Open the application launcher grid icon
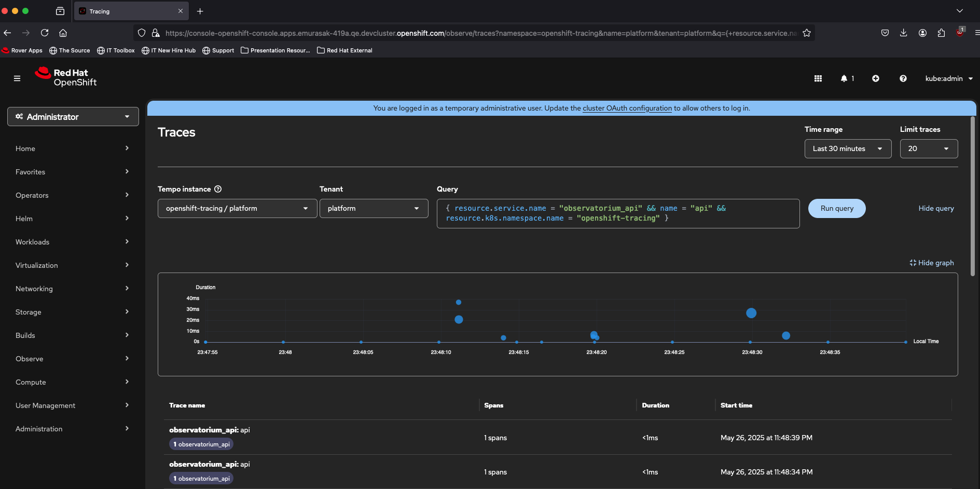This screenshot has width=980, height=489. [818, 78]
